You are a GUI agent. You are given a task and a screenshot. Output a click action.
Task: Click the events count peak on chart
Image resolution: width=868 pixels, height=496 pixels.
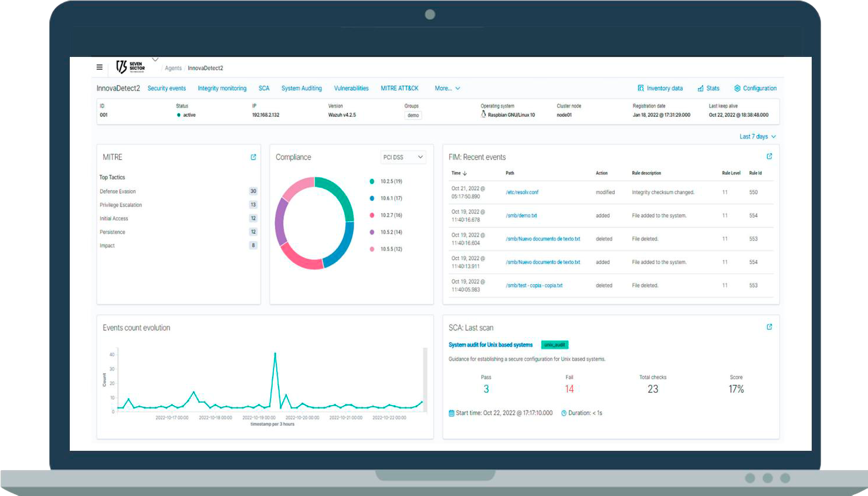[275, 353]
